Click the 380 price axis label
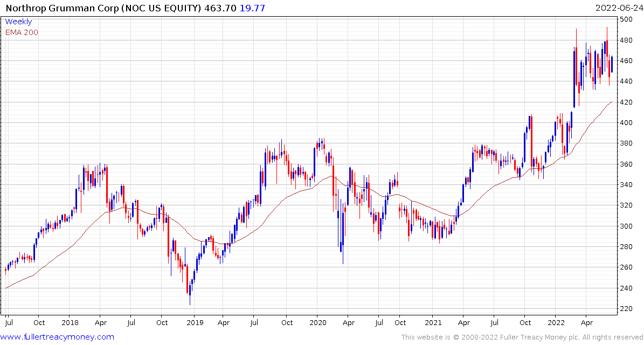Screen dimensions: 644x345 click(626, 143)
